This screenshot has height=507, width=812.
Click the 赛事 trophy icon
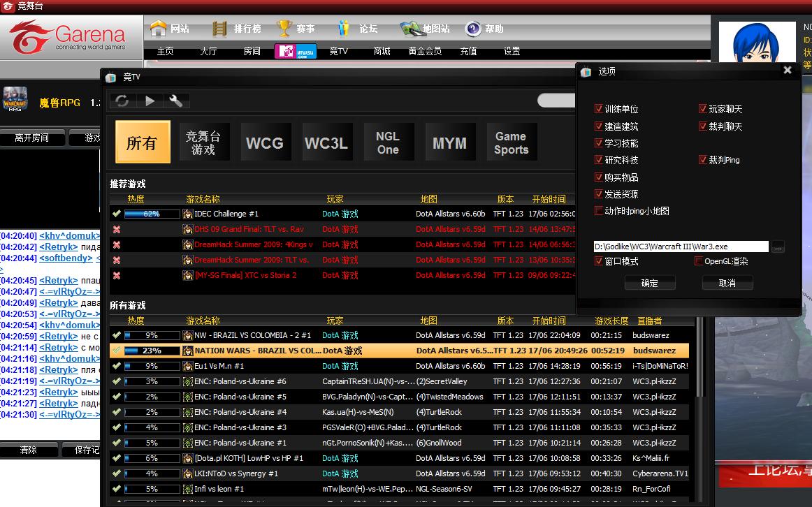click(x=284, y=29)
